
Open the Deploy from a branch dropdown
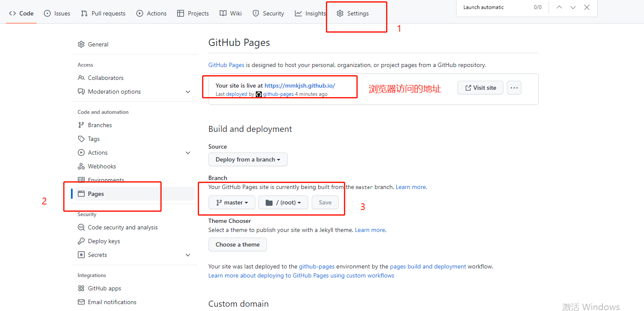(248, 159)
